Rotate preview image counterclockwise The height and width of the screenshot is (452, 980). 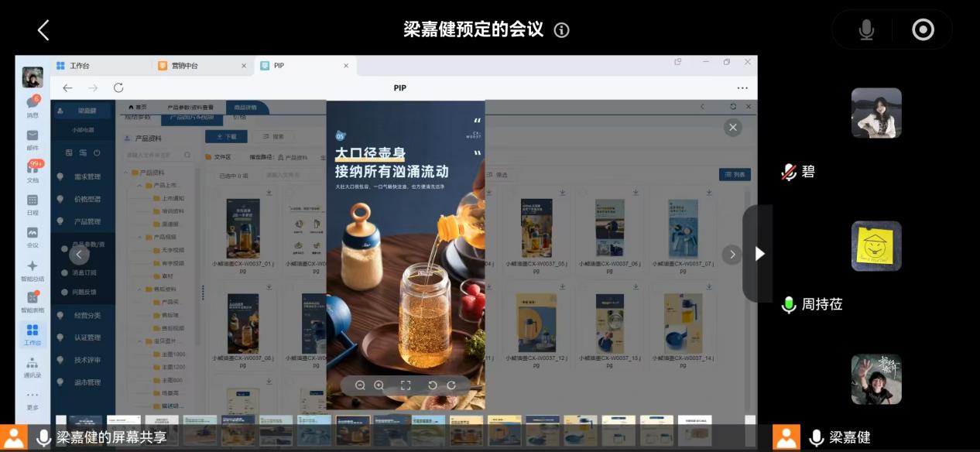coord(433,385)
